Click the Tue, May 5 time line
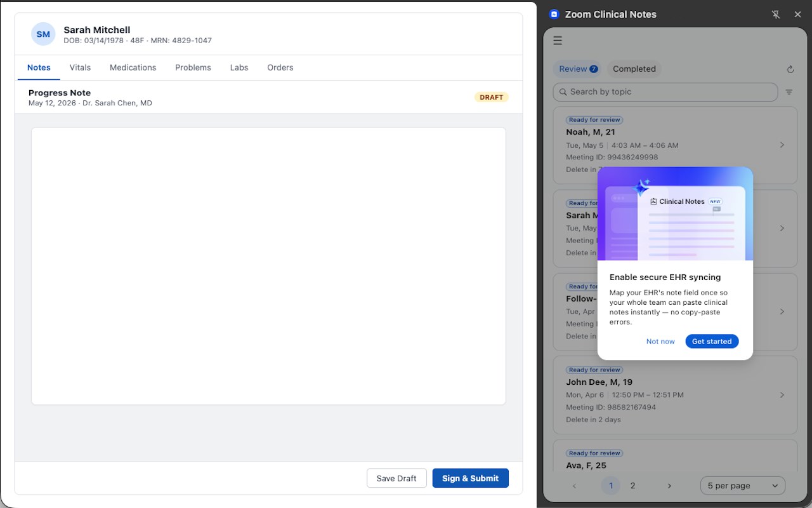Screen dimensions: 812x508 click(622, 145)
